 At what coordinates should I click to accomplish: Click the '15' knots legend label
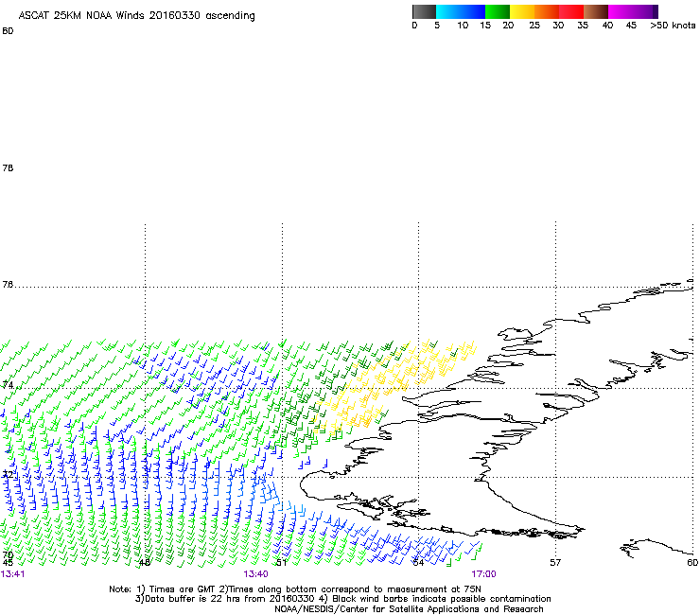click(485, 26)
